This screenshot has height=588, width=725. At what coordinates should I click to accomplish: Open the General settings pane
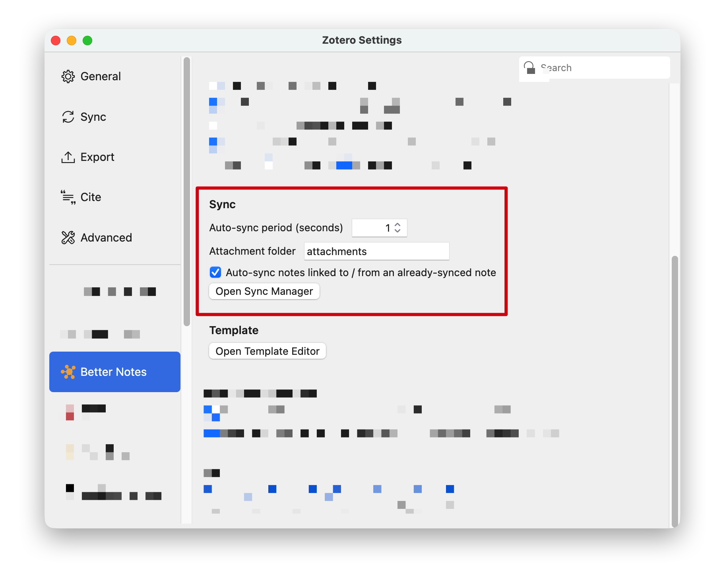(x=114, y=76)
